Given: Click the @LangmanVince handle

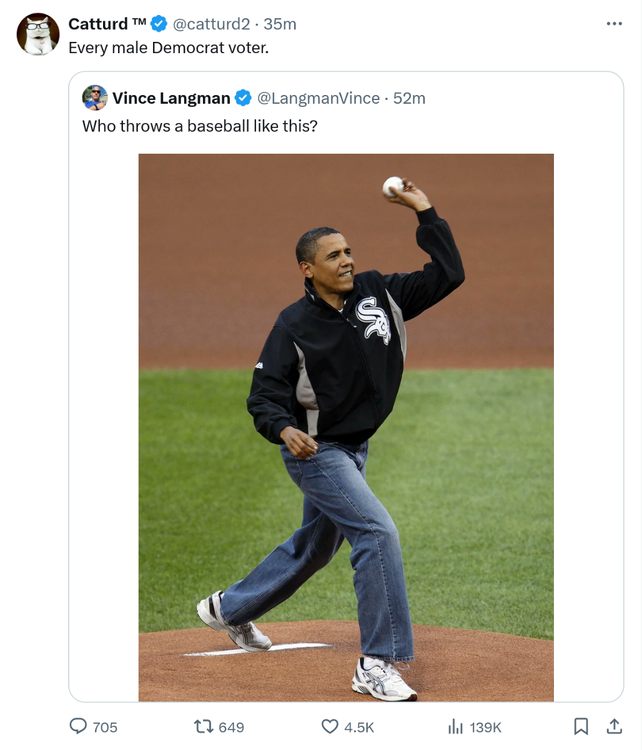Looking at the screenshot, I should coord(319,98).
